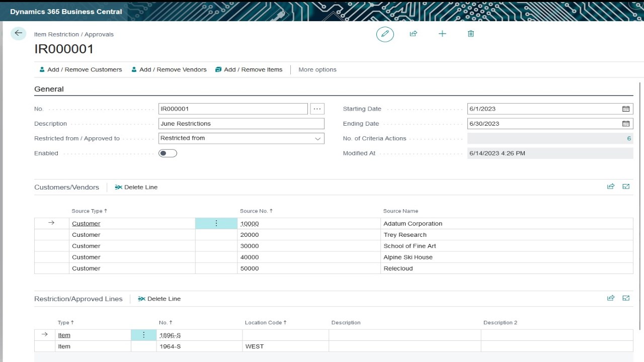
Task: Open Add / Remove Customers action
Action: pyautogui.click(x=80, y=70)
